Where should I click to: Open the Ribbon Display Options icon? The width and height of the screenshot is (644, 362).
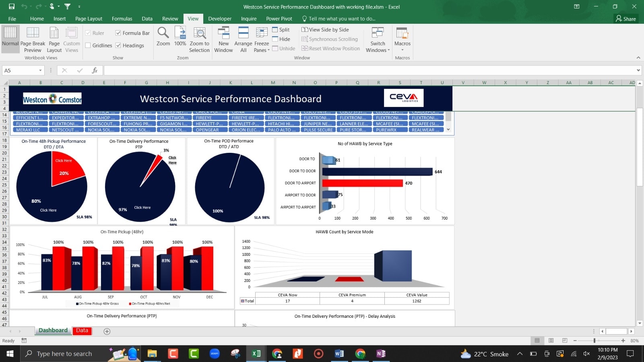(x=577, y=6)
